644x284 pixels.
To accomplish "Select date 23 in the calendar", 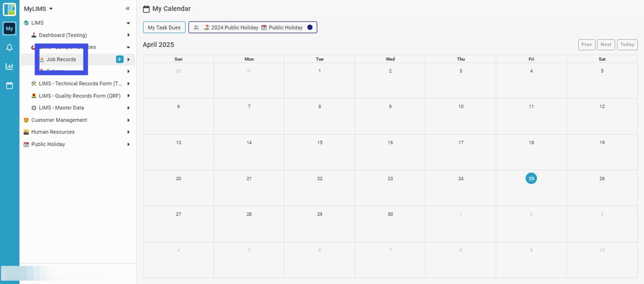I will click(390, 178).
